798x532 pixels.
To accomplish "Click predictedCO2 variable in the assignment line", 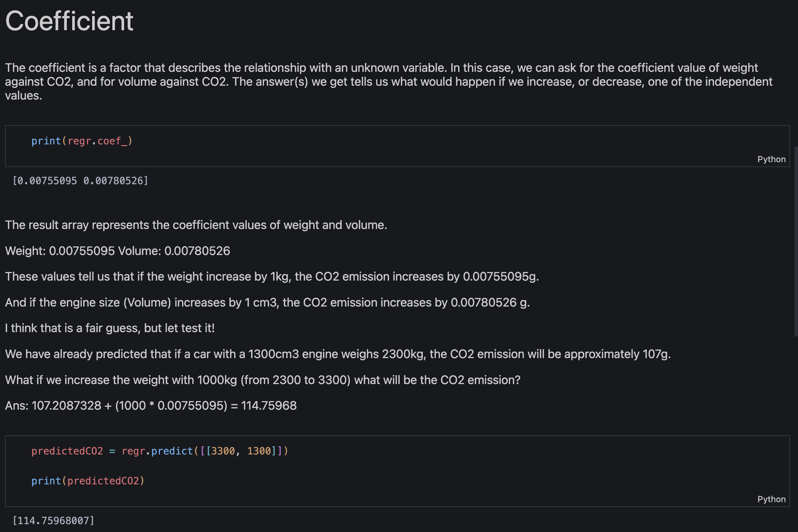I will 67,451.
